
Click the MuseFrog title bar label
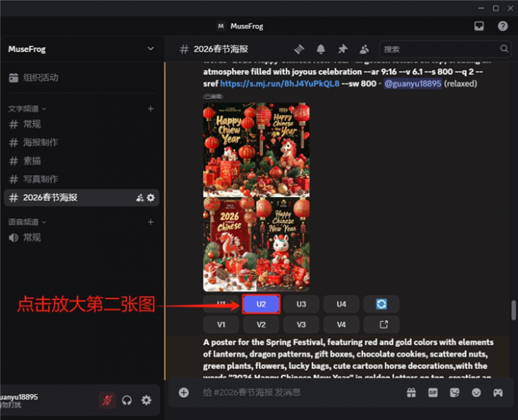point(247,26)
